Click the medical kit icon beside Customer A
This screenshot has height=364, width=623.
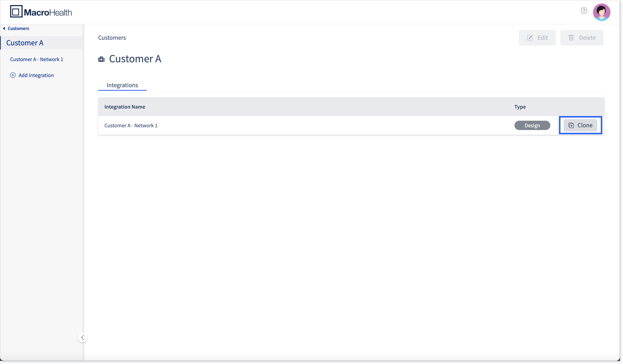[101, 59]
